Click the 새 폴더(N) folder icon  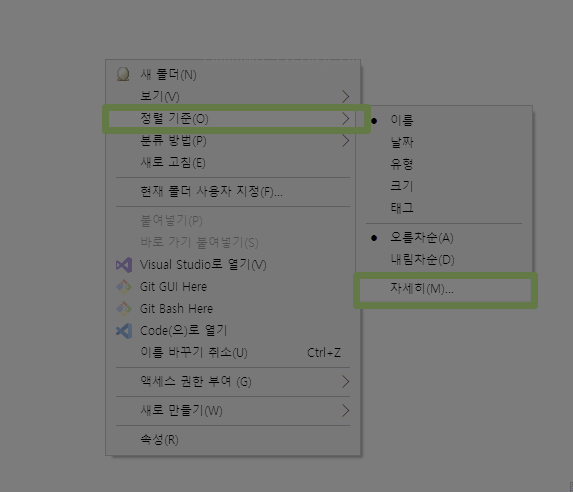pos(123,74)
